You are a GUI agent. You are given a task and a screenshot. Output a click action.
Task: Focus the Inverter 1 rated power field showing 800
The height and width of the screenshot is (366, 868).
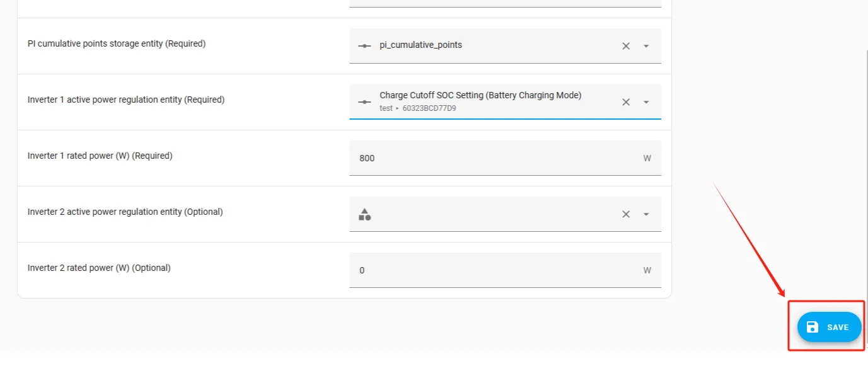492,158
